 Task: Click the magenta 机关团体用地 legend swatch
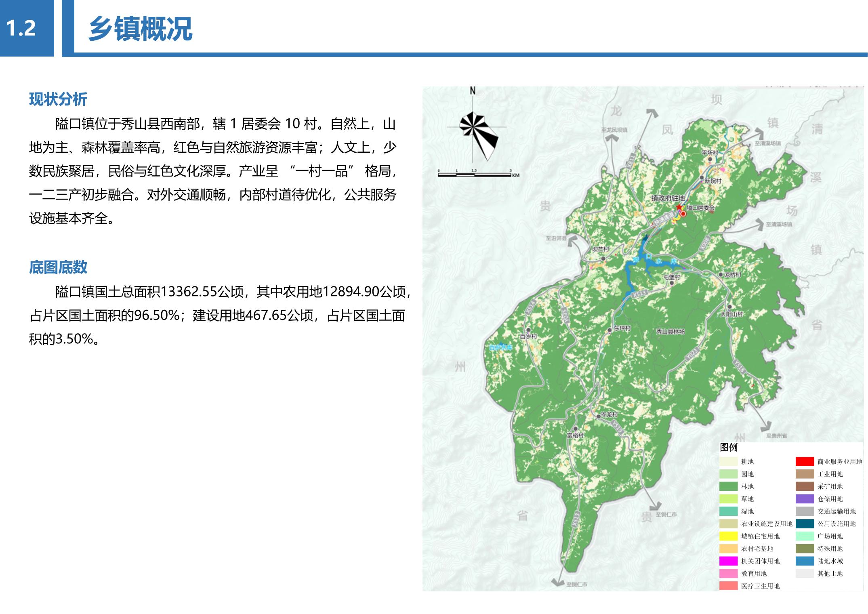(x=728, y=561)
